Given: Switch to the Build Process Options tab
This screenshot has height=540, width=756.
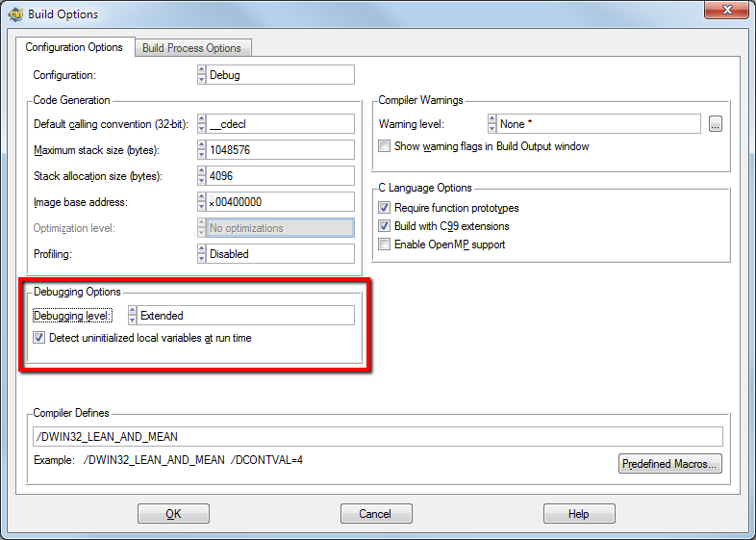Looking at the screenshot, I should [x=191, y=48].
